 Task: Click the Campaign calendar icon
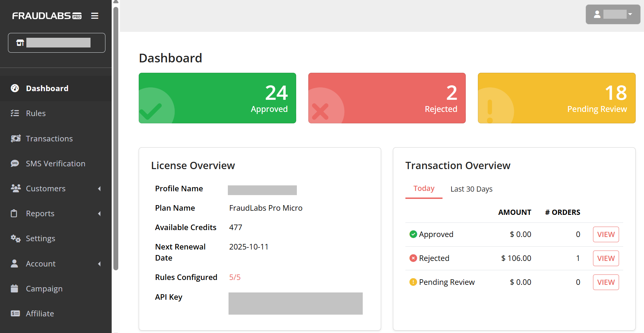coord(15,289)
